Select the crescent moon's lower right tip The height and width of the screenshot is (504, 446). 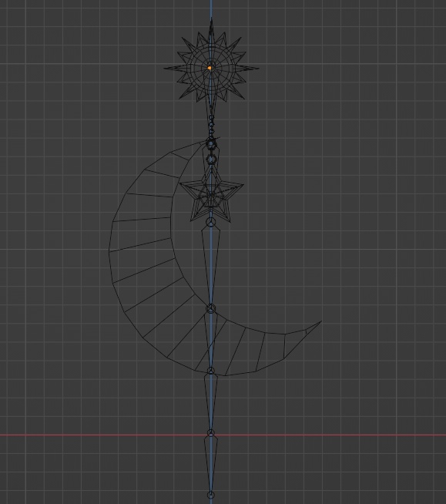[320, 322]
